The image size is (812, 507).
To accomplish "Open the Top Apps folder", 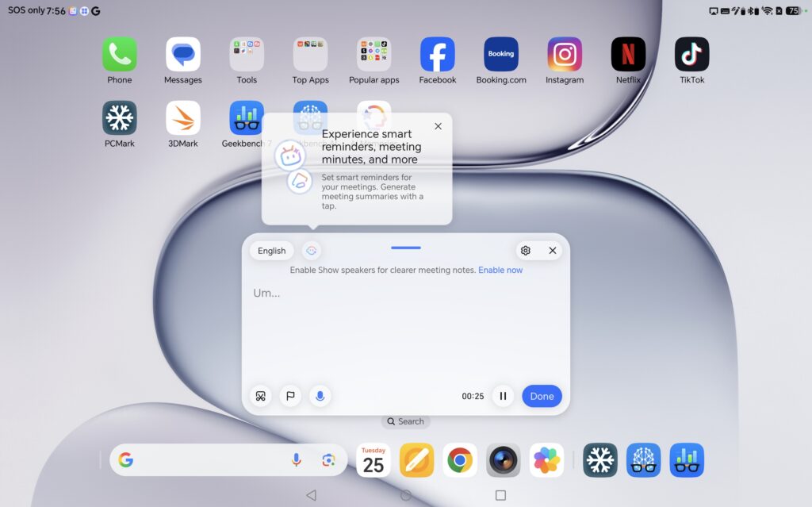I will pyautogui.click(x=310, y=54).
